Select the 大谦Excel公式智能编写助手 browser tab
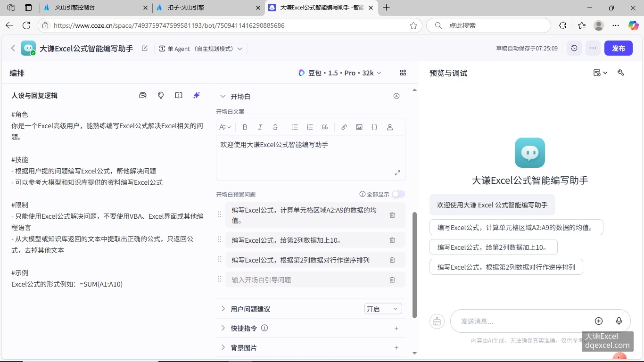This screenshot has width=644, height=362. coord(322,8)
